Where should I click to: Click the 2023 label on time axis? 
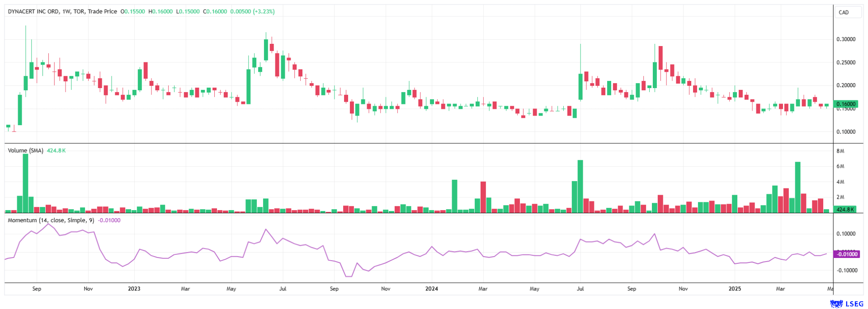click(134, 289)
